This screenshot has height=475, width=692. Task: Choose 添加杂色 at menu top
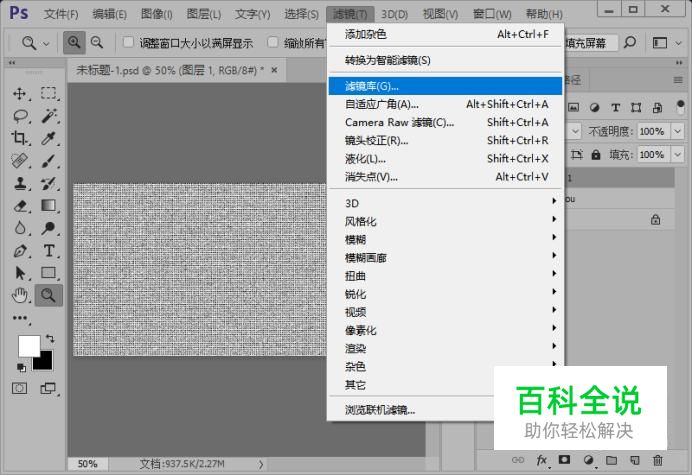[446, 34]
